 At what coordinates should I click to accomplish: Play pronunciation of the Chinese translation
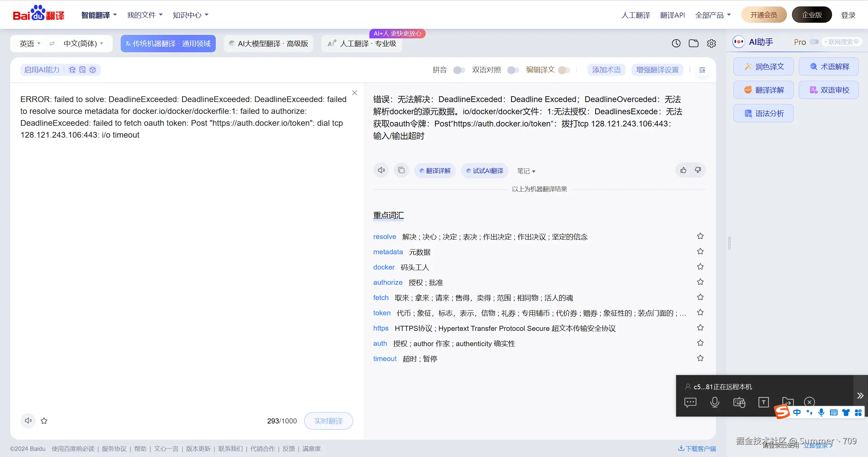(380, 170)
